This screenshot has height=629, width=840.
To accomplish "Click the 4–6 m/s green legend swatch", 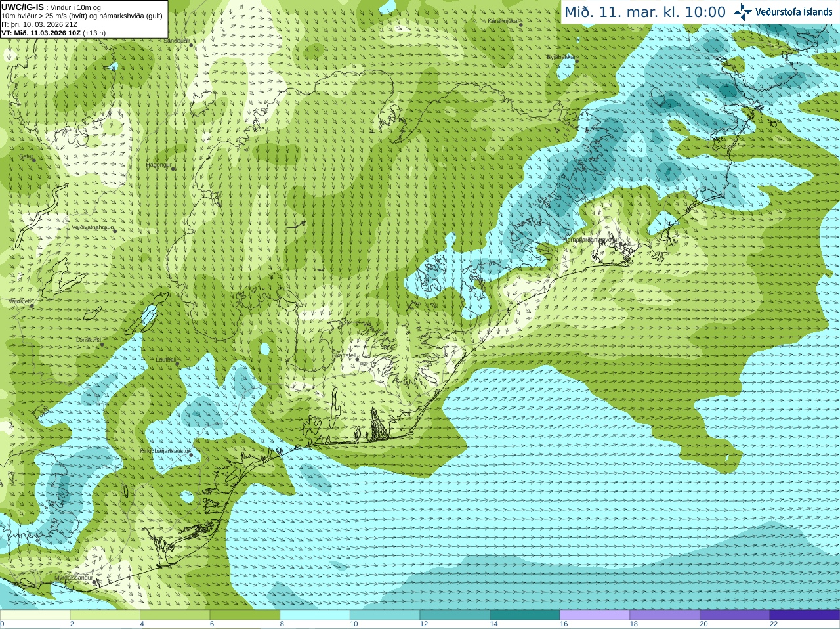I will point(175,615).
